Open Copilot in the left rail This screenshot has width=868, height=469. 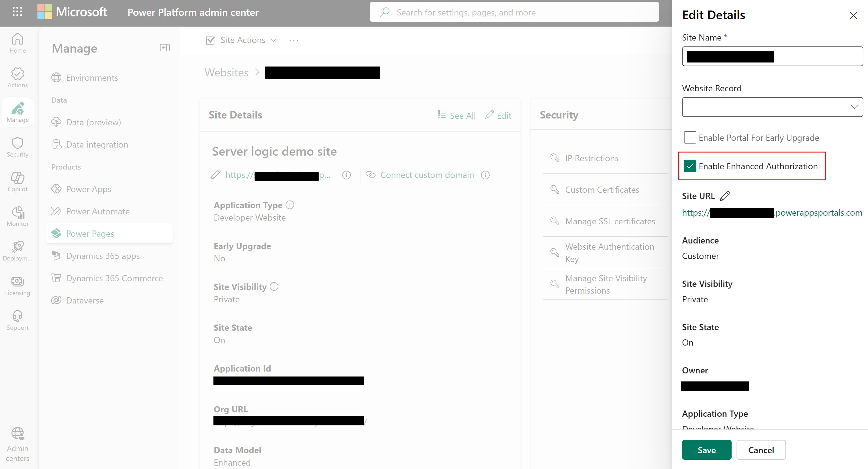point(18,182)
